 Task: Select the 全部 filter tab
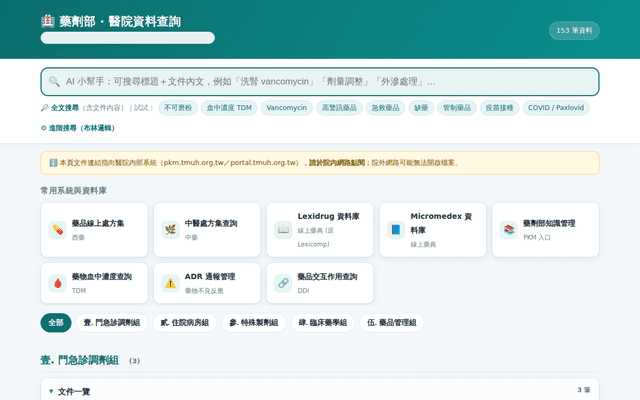coord(56,323)
